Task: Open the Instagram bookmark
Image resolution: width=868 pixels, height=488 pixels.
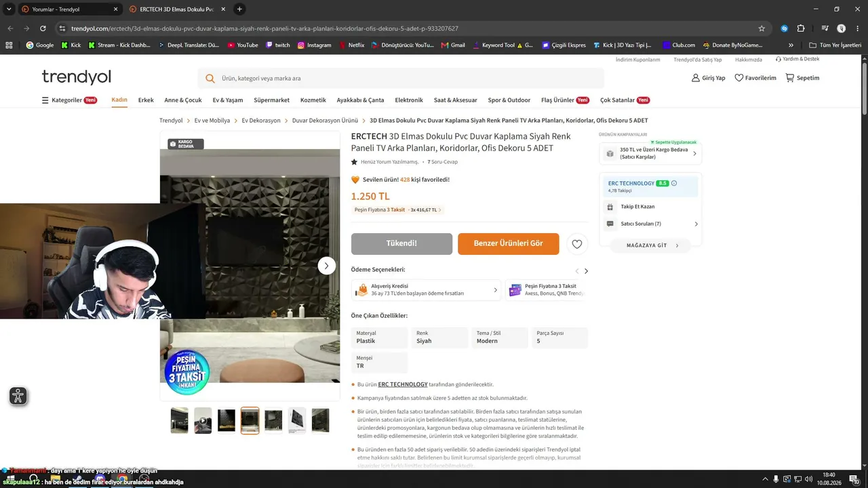Action: tap(315, 45)
